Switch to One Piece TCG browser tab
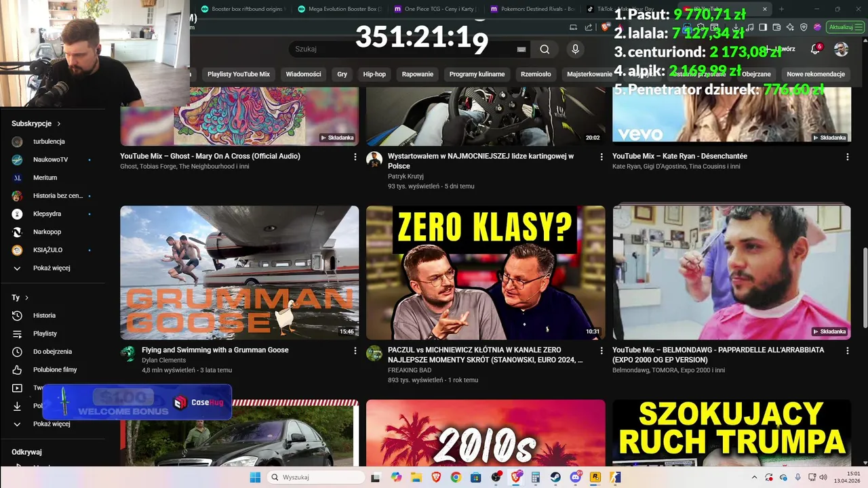 pos(435,9)
